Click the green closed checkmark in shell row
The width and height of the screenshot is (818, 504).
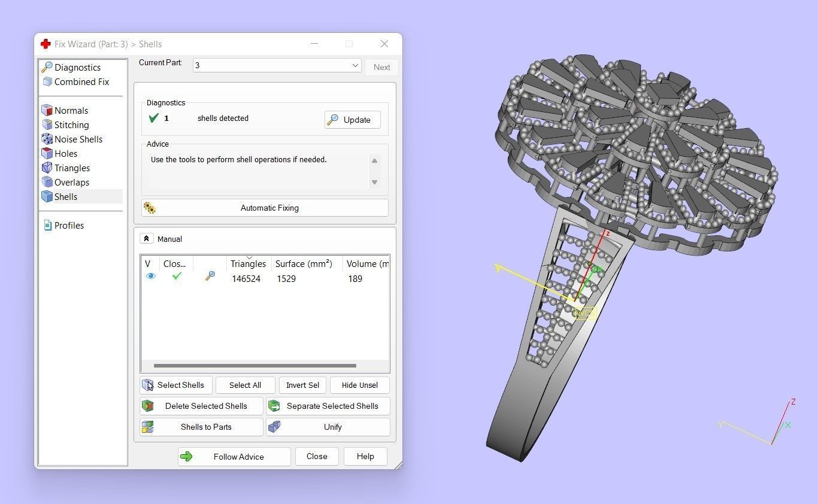tap(177, 276)
